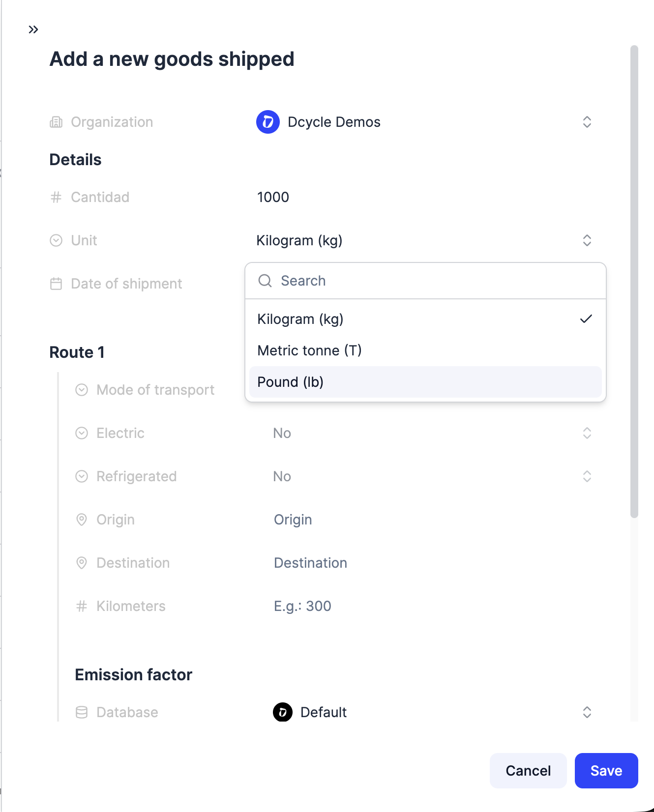Click the Default database logo icon
Screen dimensions: 654x812
pyautogui.click(x=283, y=712)
